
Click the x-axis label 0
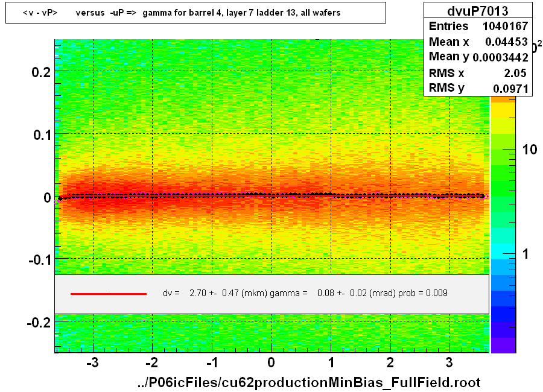pyautogui.click(x=271, y=362)
